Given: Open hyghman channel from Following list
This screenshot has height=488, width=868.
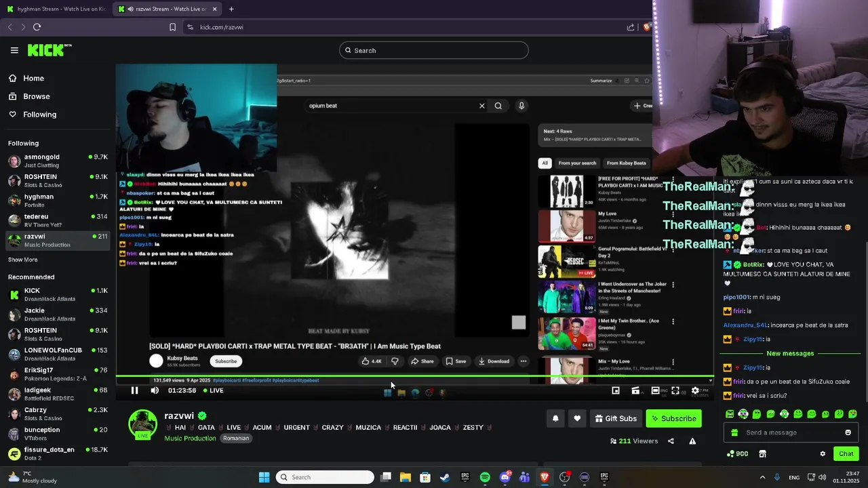Looking at the screenshot, I should [x=58, y=201].
